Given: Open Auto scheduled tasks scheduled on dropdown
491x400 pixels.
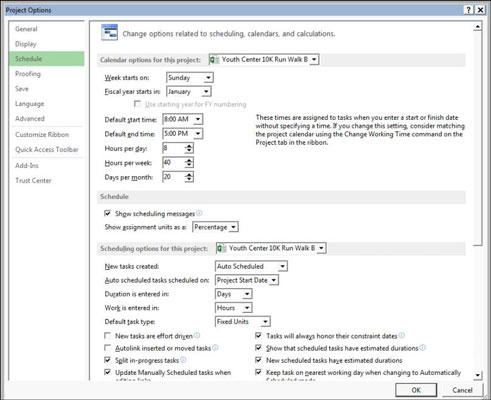Looking at the screenshot, I should pos(247,280).
